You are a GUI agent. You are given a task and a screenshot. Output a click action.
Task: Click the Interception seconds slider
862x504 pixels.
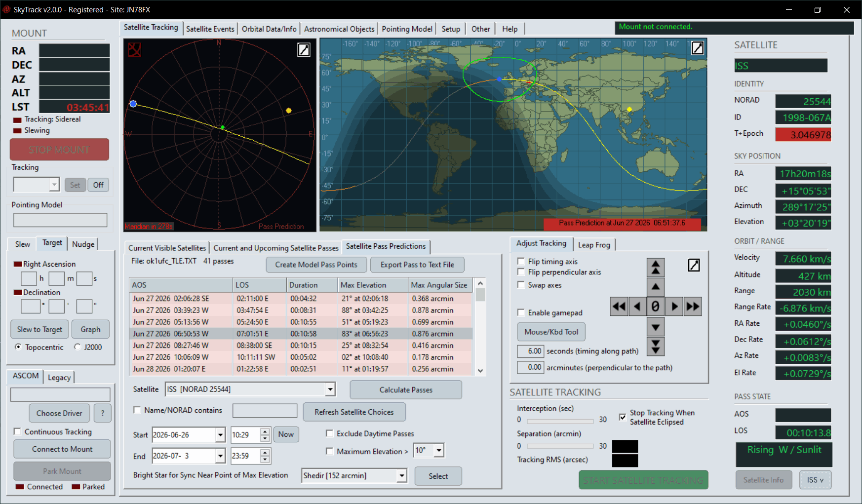click(x=560, y=421)
